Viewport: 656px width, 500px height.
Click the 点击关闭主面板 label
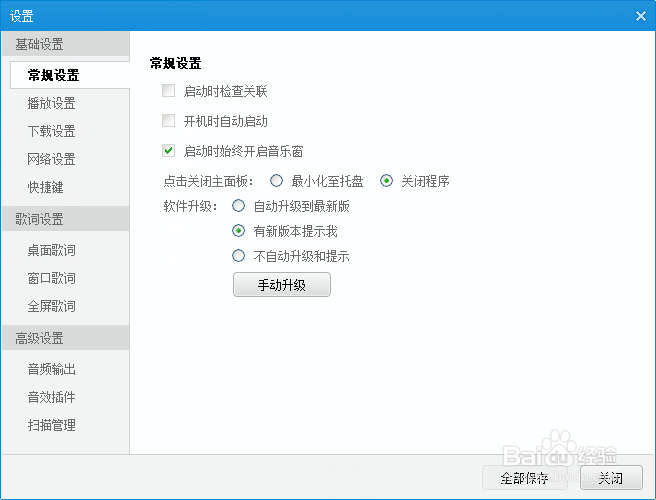tap(208, 181)
